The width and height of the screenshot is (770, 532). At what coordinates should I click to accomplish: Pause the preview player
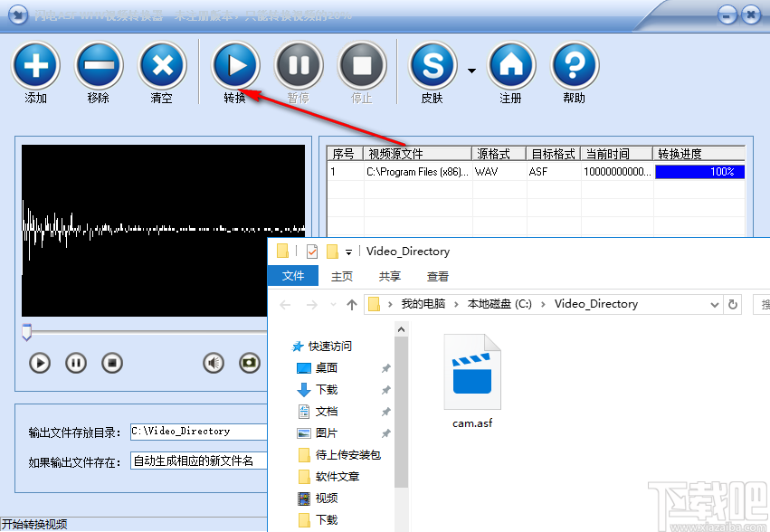pyautogui.click(x=76, y=363)
